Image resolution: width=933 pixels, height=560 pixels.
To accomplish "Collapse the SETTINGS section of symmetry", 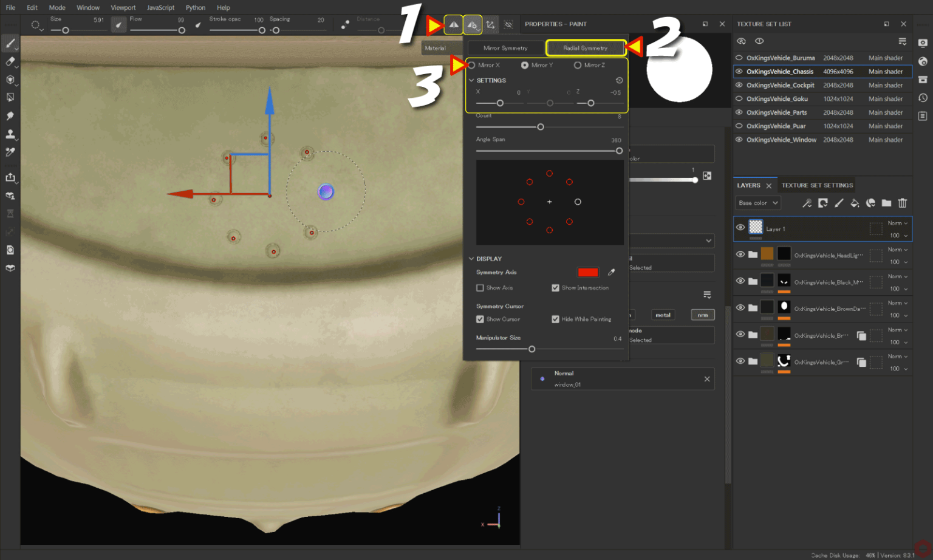I will click(471, 80).
